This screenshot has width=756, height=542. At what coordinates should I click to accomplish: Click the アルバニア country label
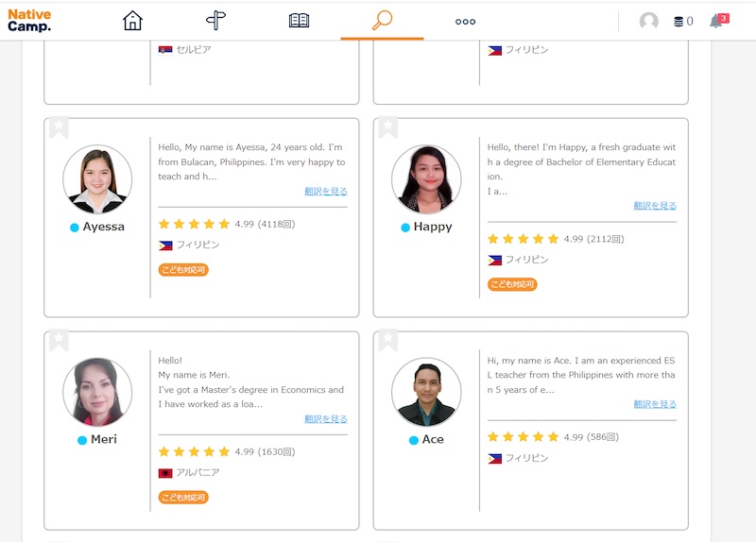[x=198, y=473]
